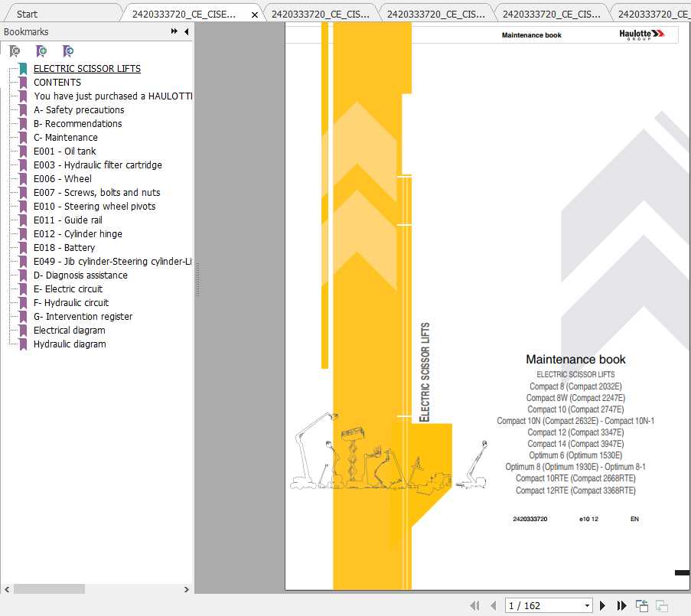This screenshot has height=616, width=691.
Task: Open B- Recommendations bookmark
Action: click(x=77, y=123)
